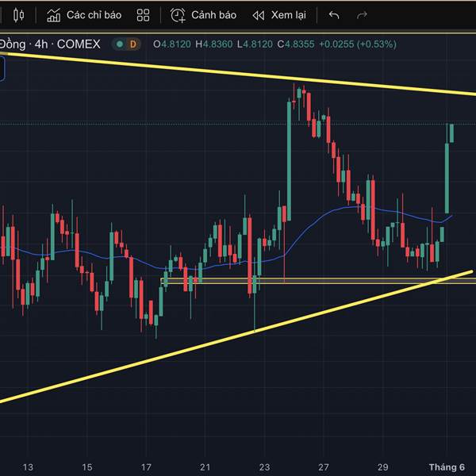The width and height of the screenshot is (476, 476).
Task: Click the green market status dot
Action: [x=120, y=44]
